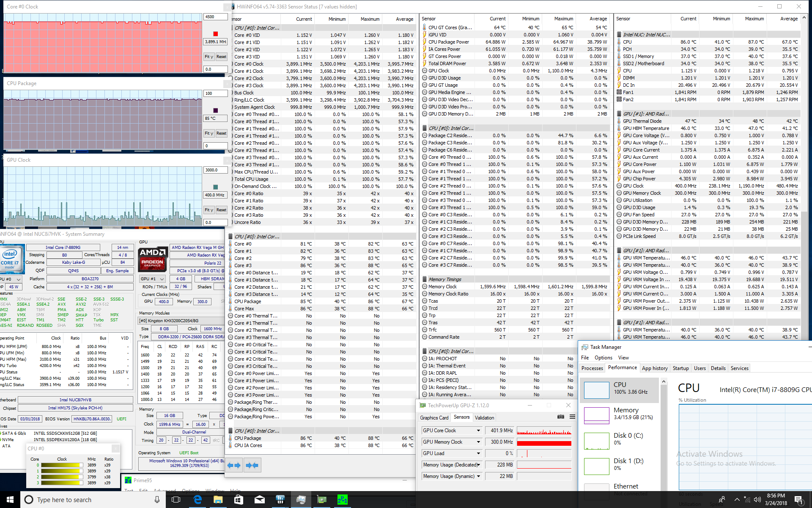
Task: Show hidden system tray icons
Action: (737, 500)
